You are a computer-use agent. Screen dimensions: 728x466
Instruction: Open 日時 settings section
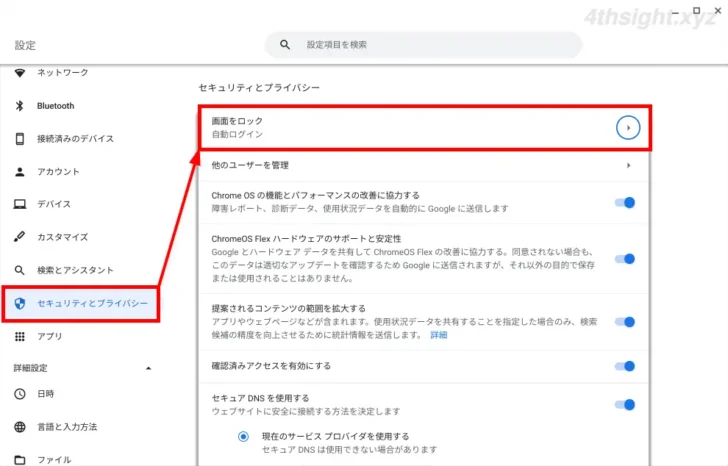pyautogui.click(x=46, y=394)
